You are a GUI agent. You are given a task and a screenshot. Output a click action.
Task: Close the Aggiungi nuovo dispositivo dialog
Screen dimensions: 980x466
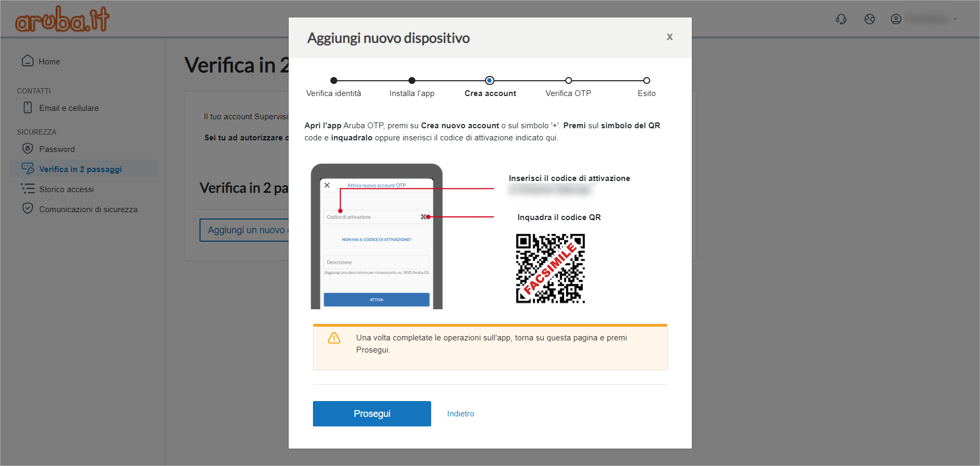[670, 37]
